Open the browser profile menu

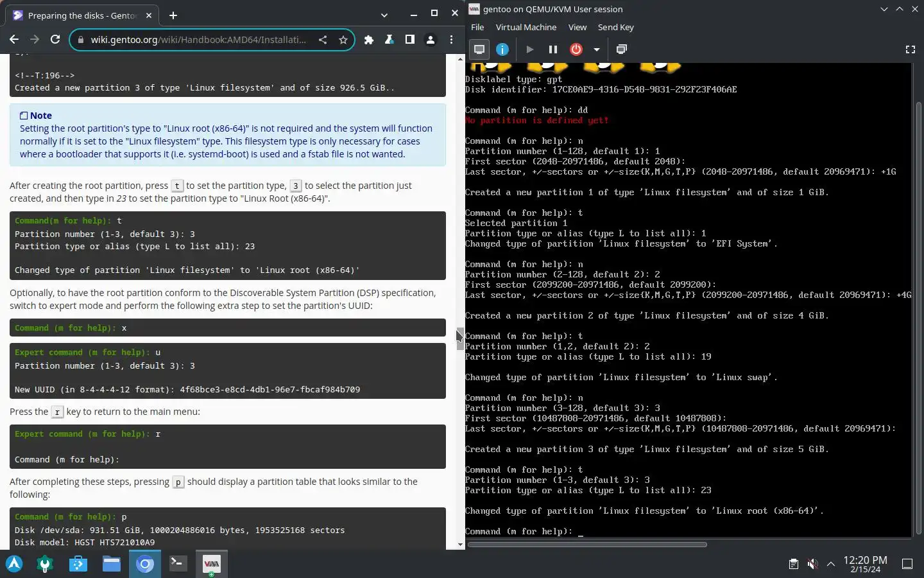coord(431,40)
